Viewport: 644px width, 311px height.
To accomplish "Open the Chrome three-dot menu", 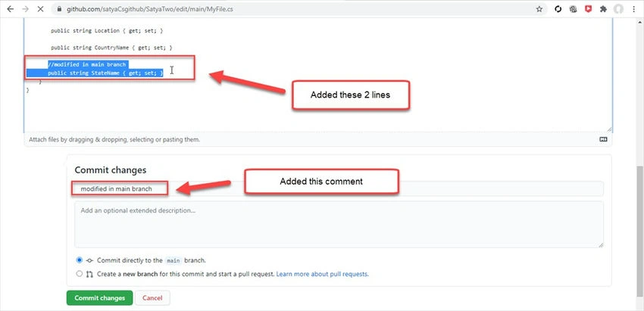I will pyautogui.click(x=633, y=9).
